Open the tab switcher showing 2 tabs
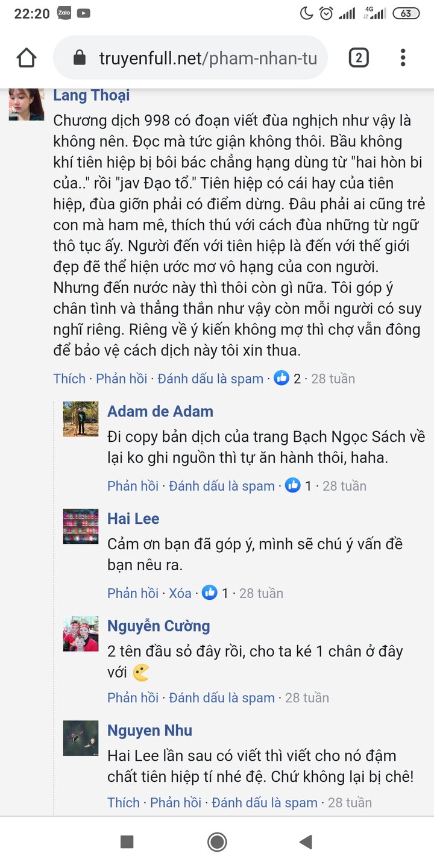The width and height of the screenshot is (434, 868). [x=359, y=58]
